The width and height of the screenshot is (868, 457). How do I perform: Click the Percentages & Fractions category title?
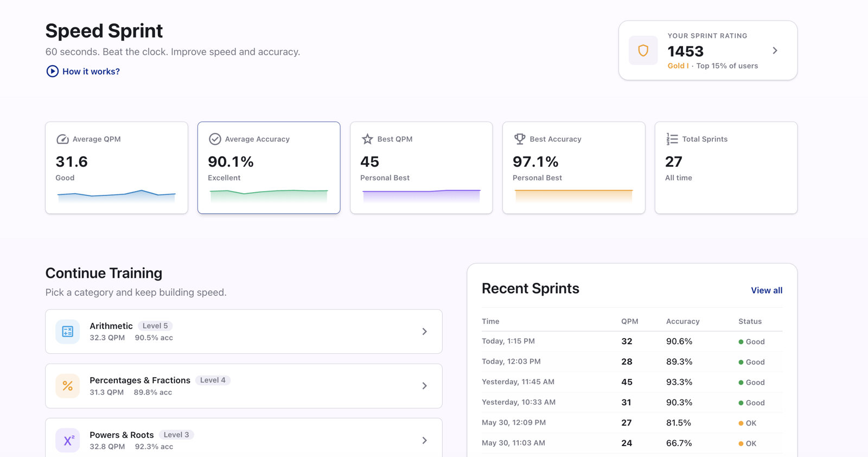pyautogui.click(x=140, y=380)
